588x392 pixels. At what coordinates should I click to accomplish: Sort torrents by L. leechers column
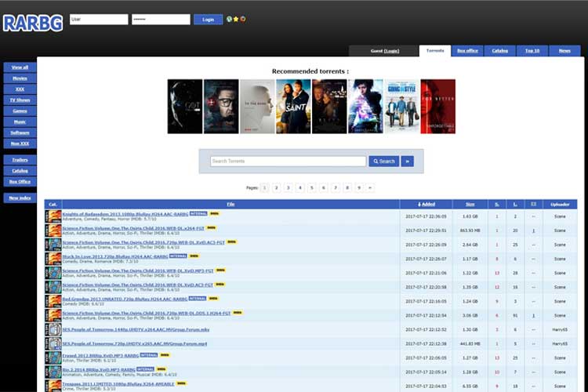click(x=515, y=205)
